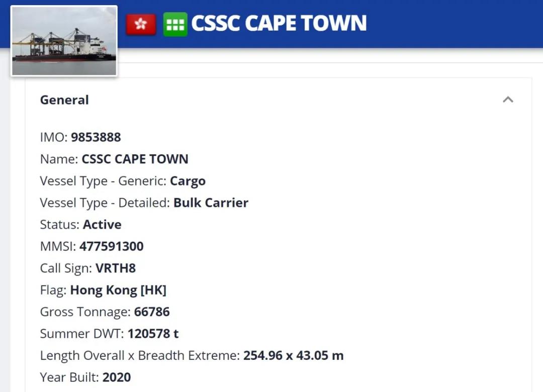Select the call sign VRTH8
Viewport: 543px width, 392px height.
click(x=116, y=268)
